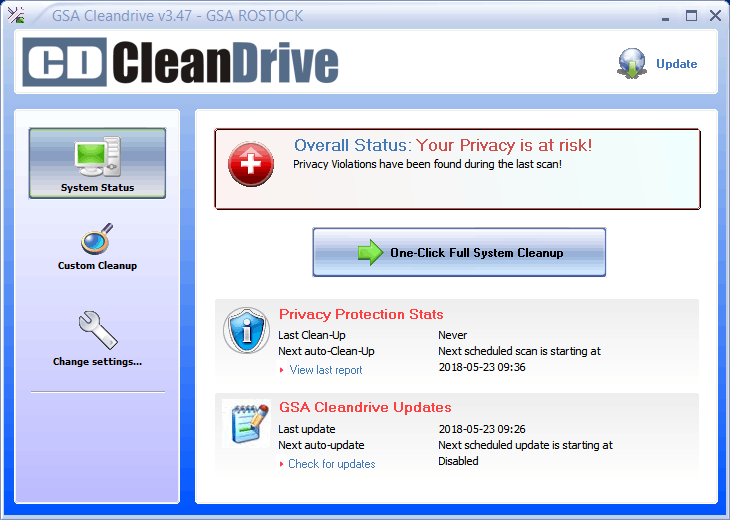Click the Update text link
730x520 pixels.
676,64
